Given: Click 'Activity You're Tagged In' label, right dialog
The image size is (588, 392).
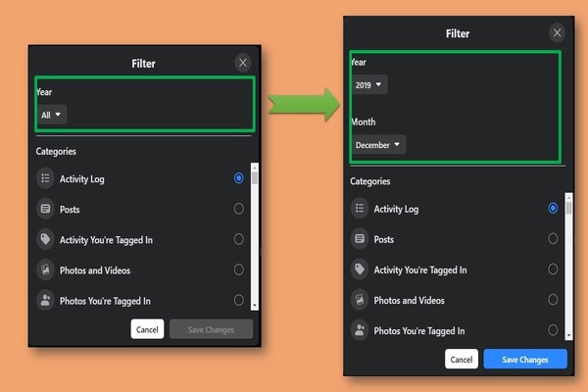Looking at the screenshot, I should [420, 270].
